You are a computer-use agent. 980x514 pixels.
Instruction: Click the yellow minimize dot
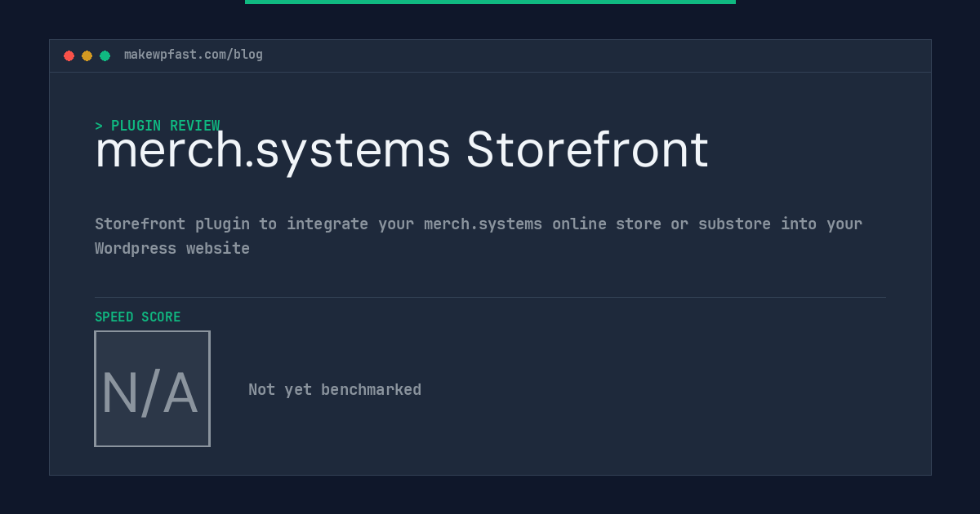pyautogui.click(x=87, y=55)
